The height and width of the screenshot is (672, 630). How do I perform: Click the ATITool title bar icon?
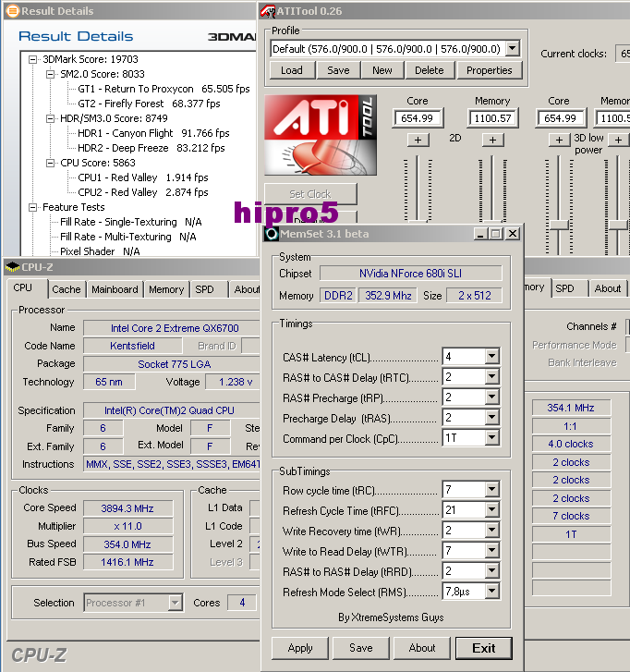click(x=268, y=11)
